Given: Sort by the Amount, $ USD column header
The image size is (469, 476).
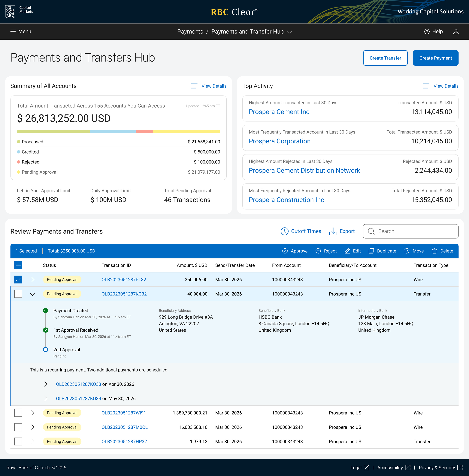Looking at the screenshot, I should point(192,265).
